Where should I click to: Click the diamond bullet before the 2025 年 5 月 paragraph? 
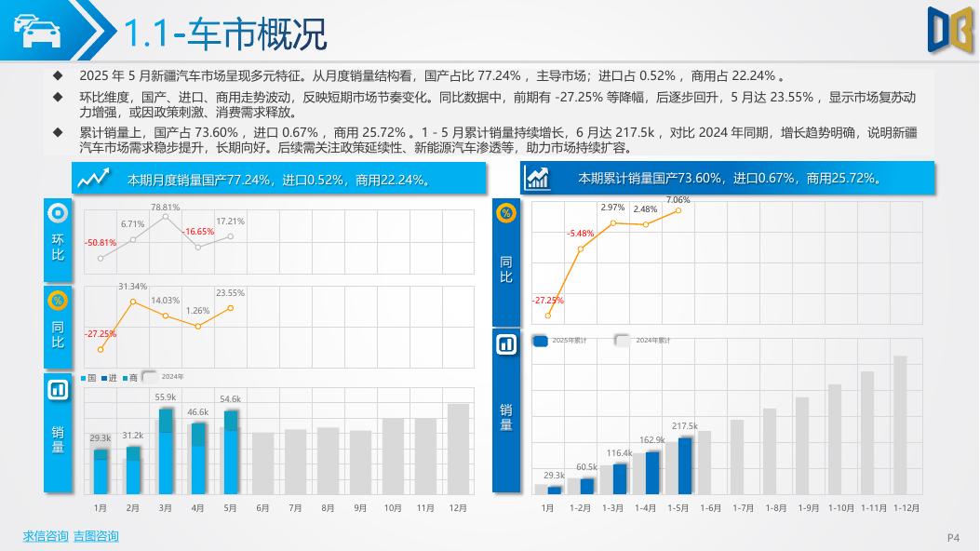[58, 75]
